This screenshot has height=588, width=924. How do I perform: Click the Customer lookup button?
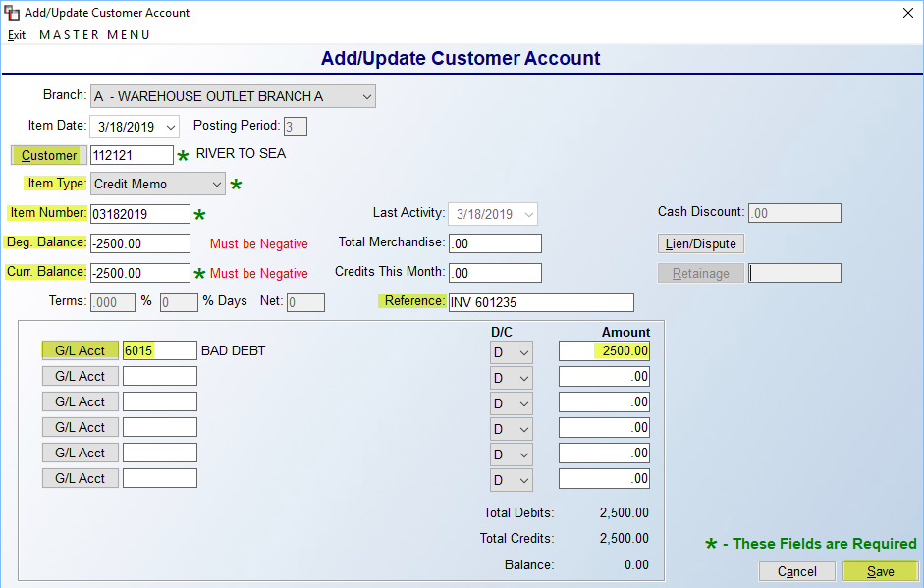pos(49,155)
